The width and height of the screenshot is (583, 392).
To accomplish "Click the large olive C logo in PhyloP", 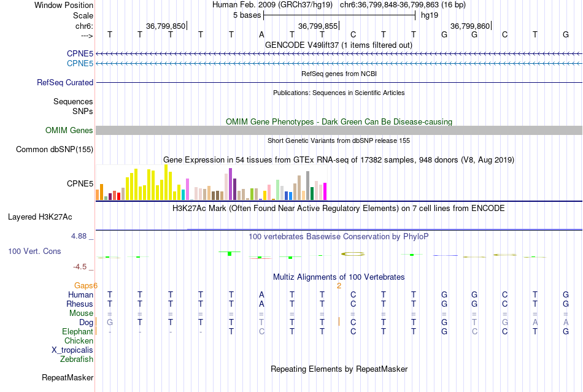I will [x=353, y=254].
